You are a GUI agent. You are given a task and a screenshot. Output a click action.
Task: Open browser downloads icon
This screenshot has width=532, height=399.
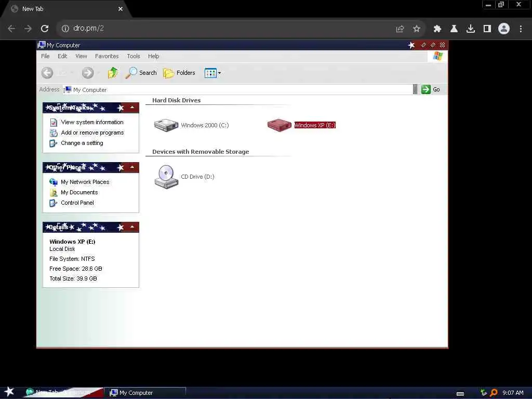[x=471, y=29]
